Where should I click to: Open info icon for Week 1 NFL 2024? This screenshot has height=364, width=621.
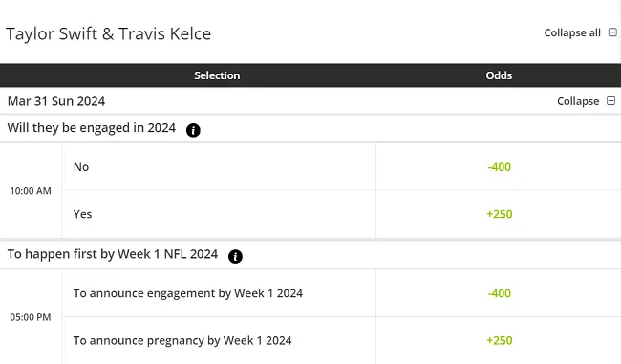pyautogui.click(x=235, y=256)
